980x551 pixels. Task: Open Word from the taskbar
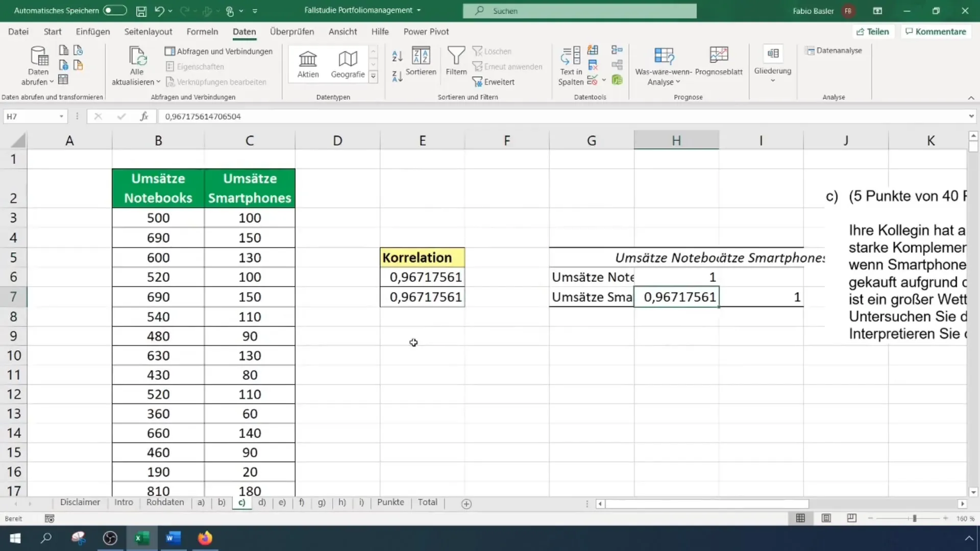174,538
